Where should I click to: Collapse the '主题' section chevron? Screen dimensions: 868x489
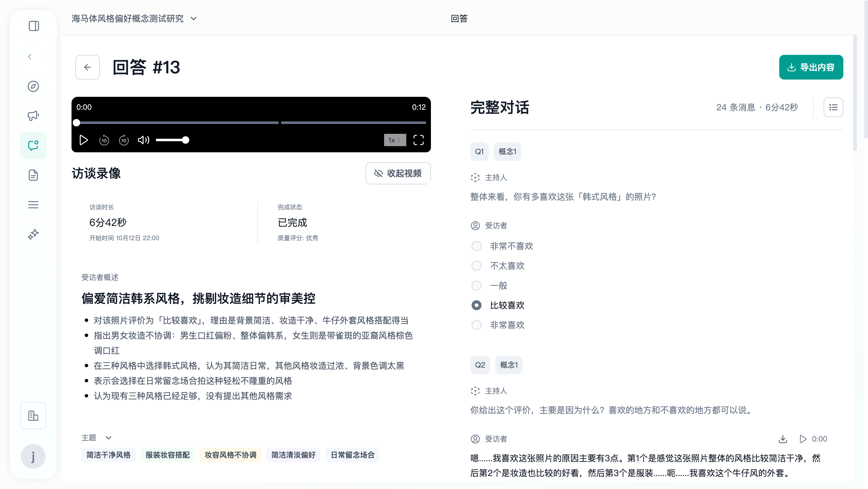pos(108,438)
